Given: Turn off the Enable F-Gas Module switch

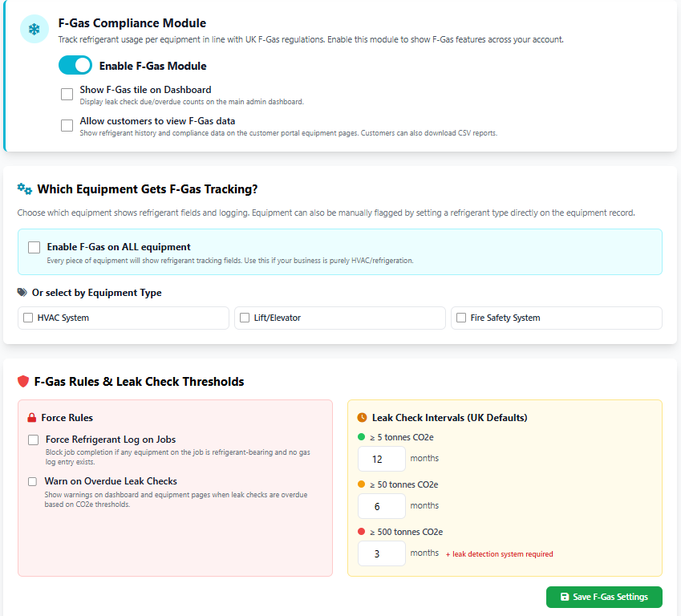Looking at the screenshot, I should pyautogui.click(x=75, y=66).
